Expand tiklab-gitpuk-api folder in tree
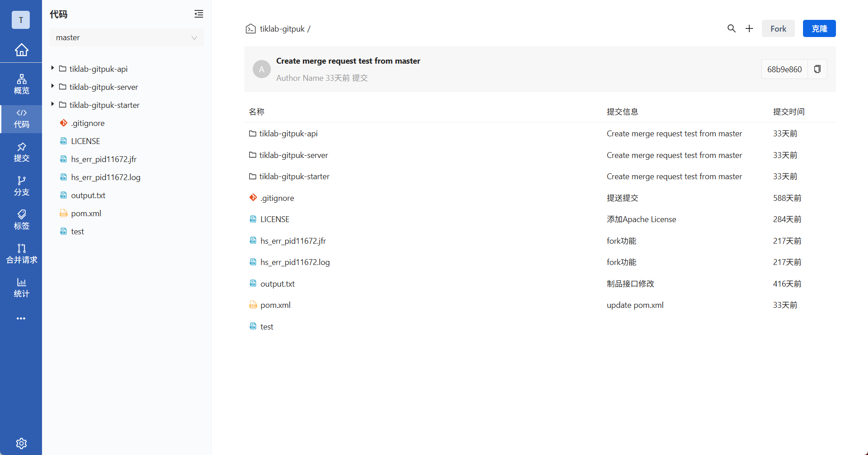This screenshot has height=455, width=868. (52, 68)
